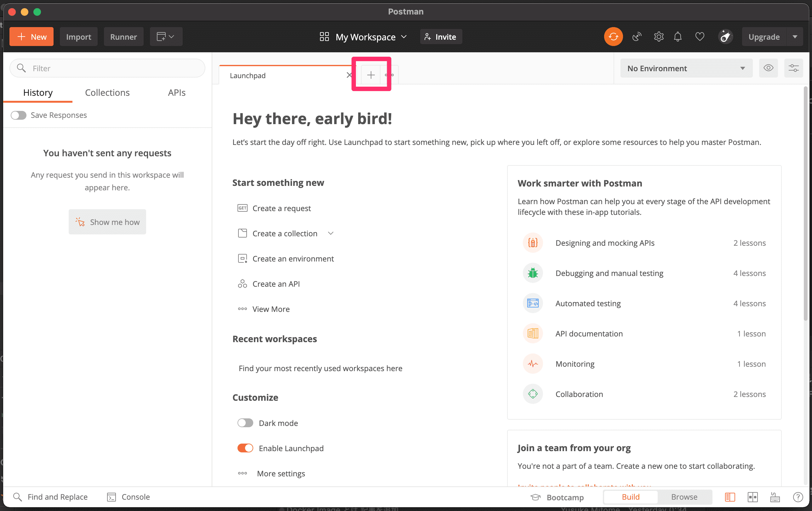Click the Create an environment icon

coord(243,258)
